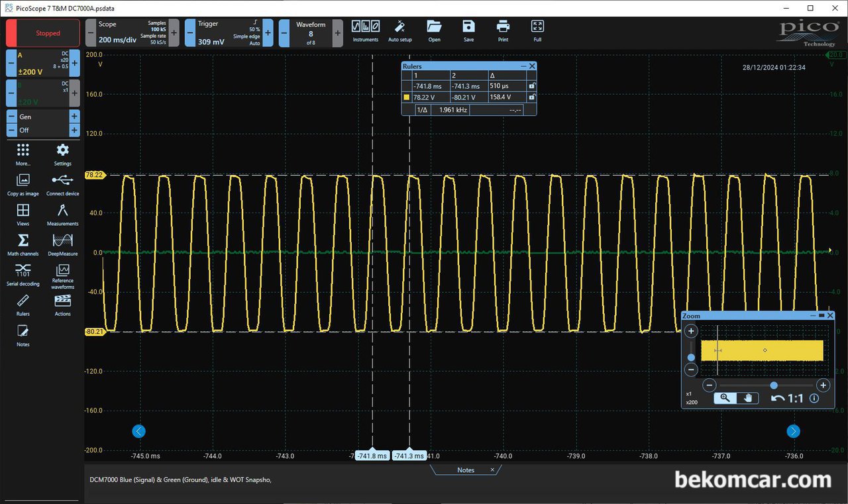Image resolution: width=848 pixels, height=504 pixels.
Task: Go to next waveform with right arrow
Action: click(x=793, y=431)
